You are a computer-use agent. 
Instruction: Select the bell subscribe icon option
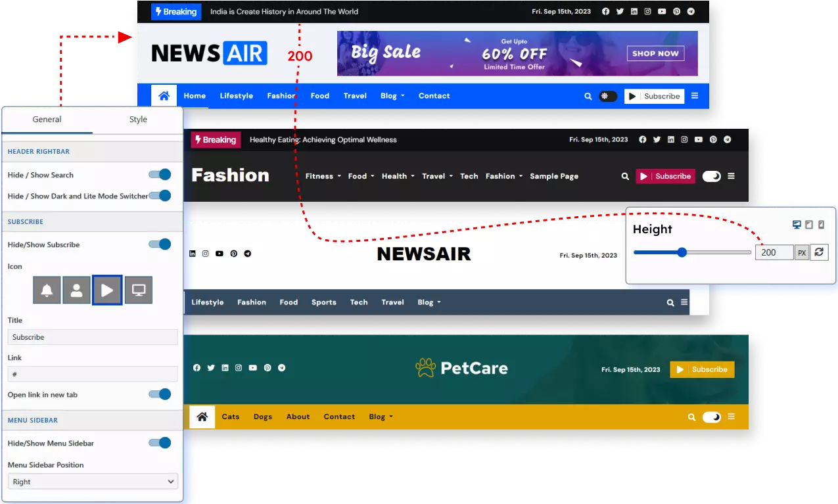coord(47,290)
